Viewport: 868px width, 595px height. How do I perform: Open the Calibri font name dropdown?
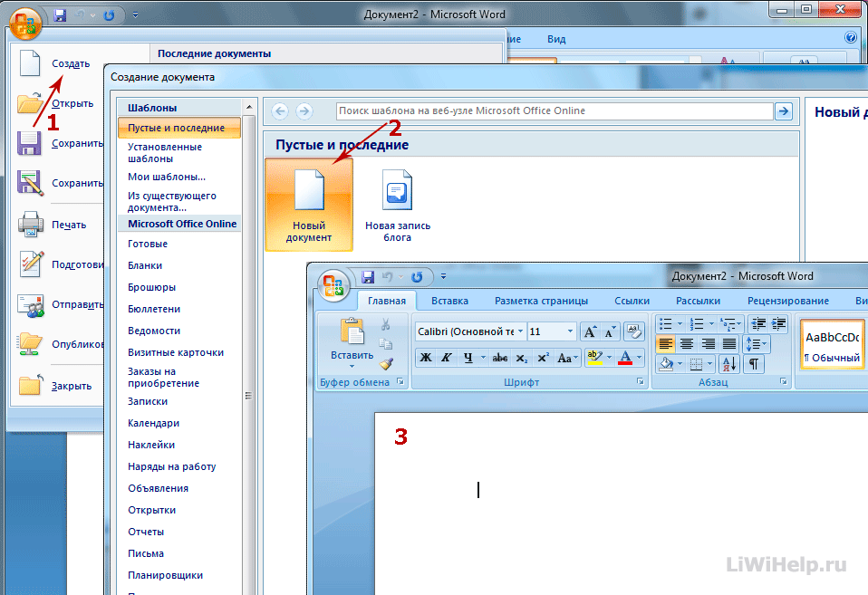point(520,331)
